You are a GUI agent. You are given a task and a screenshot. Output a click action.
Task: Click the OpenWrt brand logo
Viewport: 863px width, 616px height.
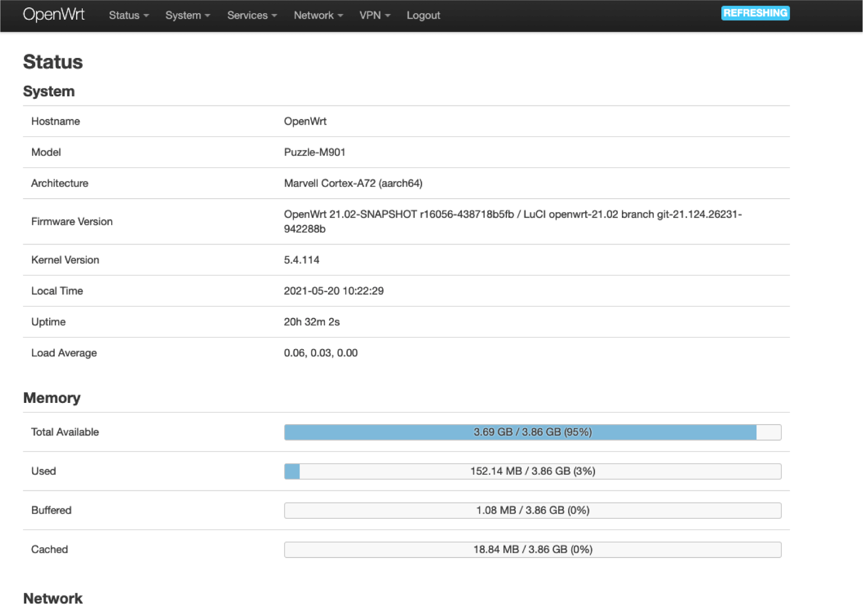[54, 14]
